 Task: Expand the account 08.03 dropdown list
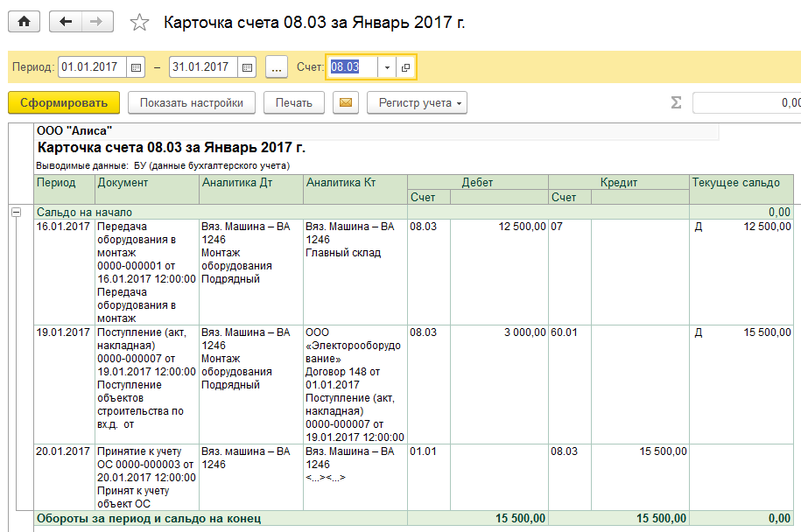click(388, 67)
